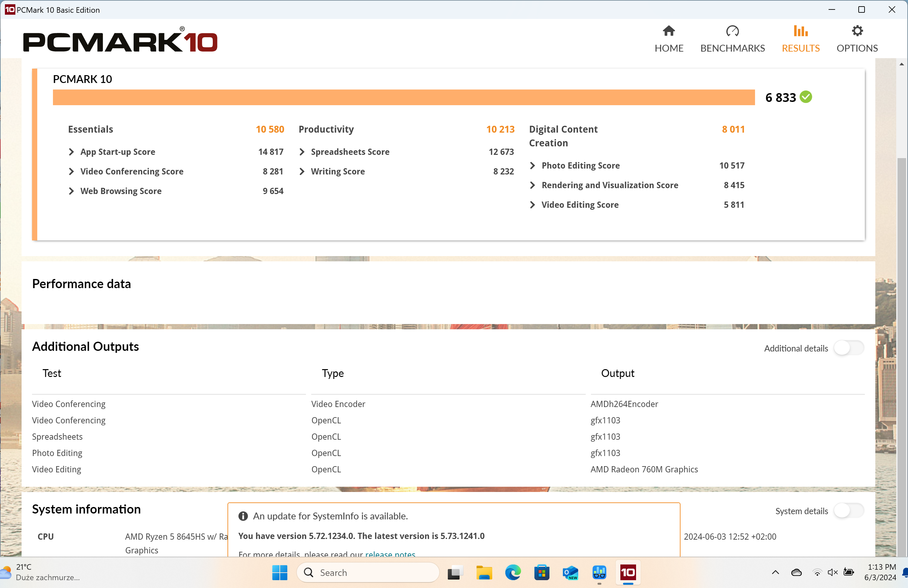Open Microsoft Edge from the taskbar
This screenshot has height=588, width=908.
[x=513, y=572]
